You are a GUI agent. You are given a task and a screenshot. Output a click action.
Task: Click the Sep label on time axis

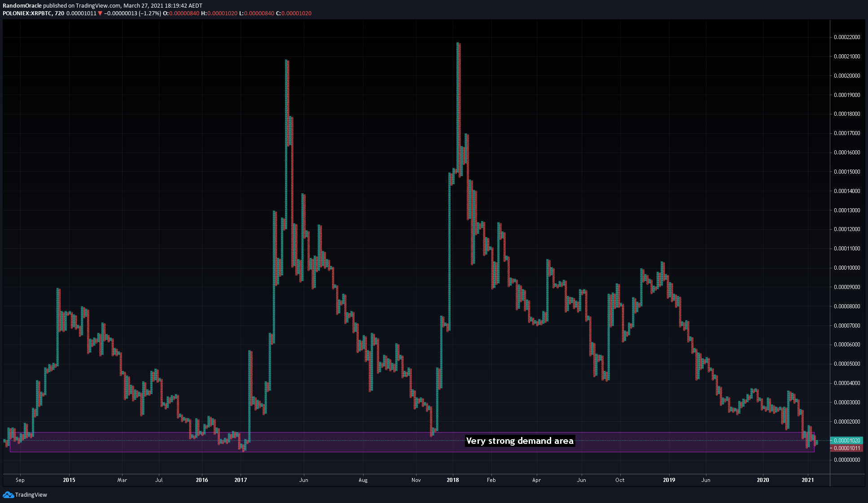click(x=20, y=480)
